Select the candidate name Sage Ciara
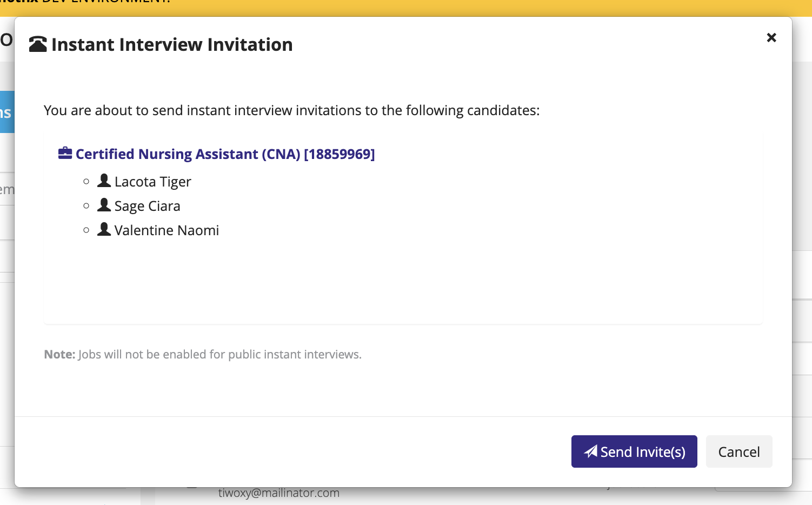 click(147, 206)
